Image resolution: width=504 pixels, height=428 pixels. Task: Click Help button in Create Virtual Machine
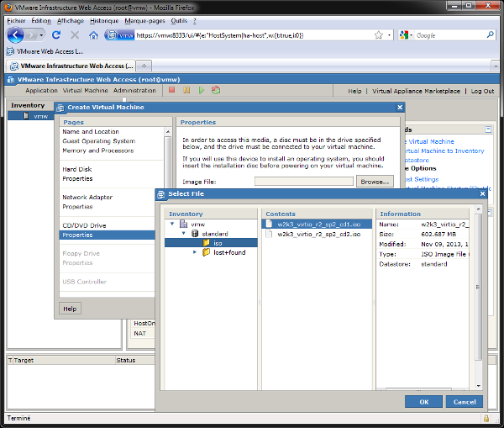[x=70, y=309]
